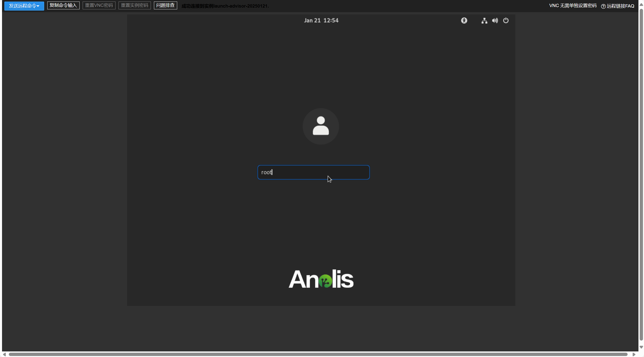Click the 复制命令输入 button
The height and width of the screenshot is (357, 644).
coord(63,5)
